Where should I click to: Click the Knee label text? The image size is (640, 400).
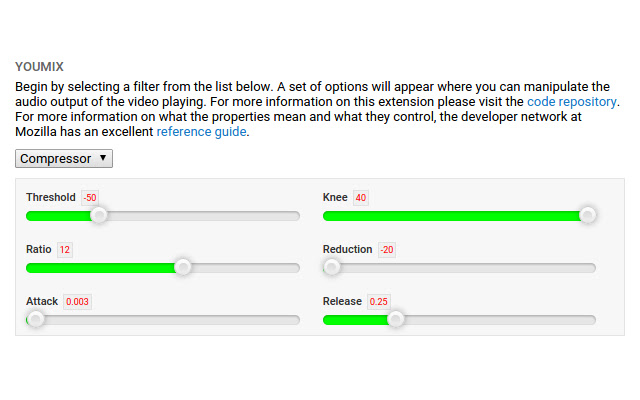335,197
